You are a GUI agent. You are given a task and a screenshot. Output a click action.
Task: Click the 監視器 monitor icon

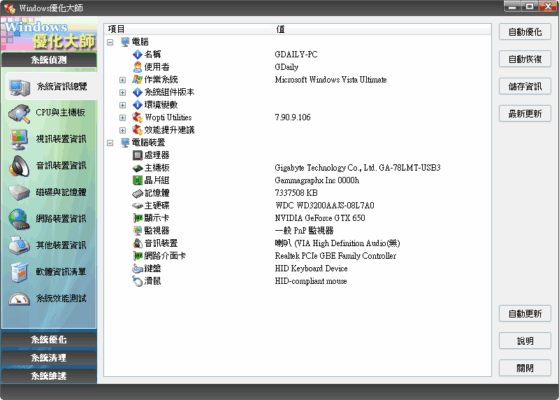click(137, 231)
